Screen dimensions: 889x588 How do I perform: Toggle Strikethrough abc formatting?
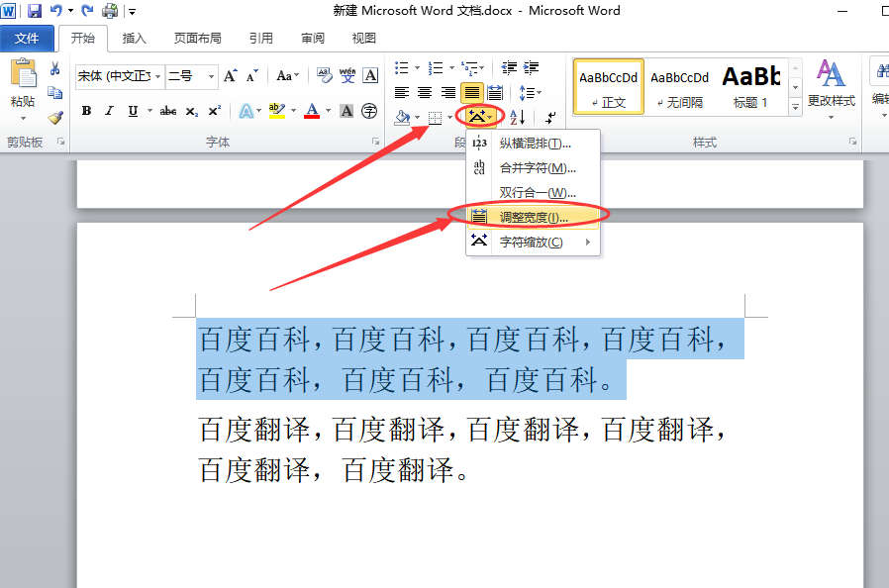pyautogui.click(x=168, y=111)
